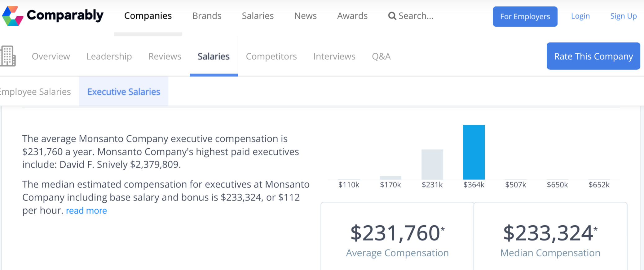Open the Awards page
This screenshot has width=644, height=270.
click(x=352, y=16)
